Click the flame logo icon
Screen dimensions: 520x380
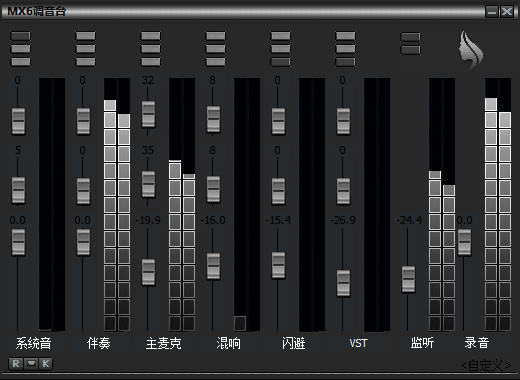tap(471, 50)
